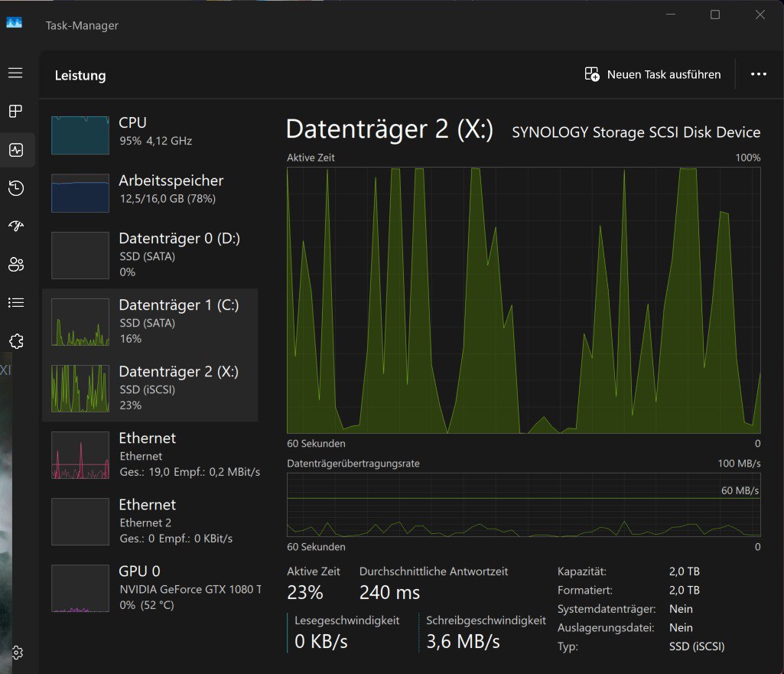Click the Durchschnittliche Antwortzeit label
The image size is (784, 674).
(434, 571)
